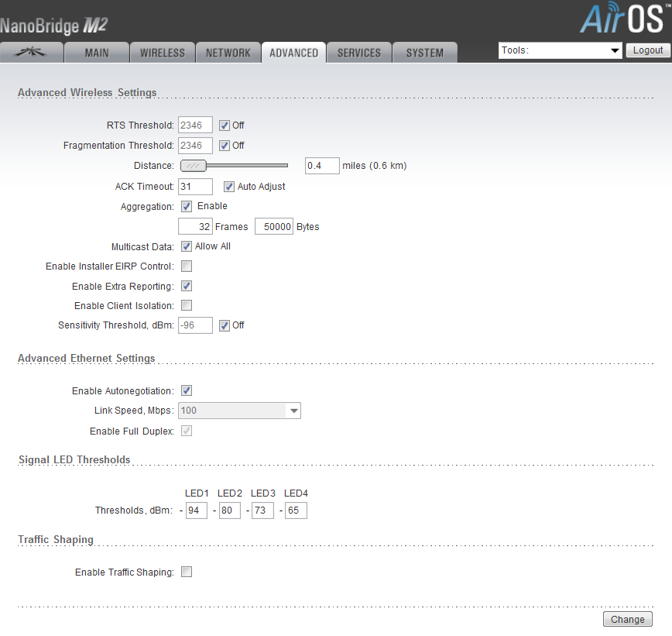Select the ADVANCED tab
Image resolution: width=672 pixels, height=636 pixels.
pyautogui.click(x=293, y=53)
